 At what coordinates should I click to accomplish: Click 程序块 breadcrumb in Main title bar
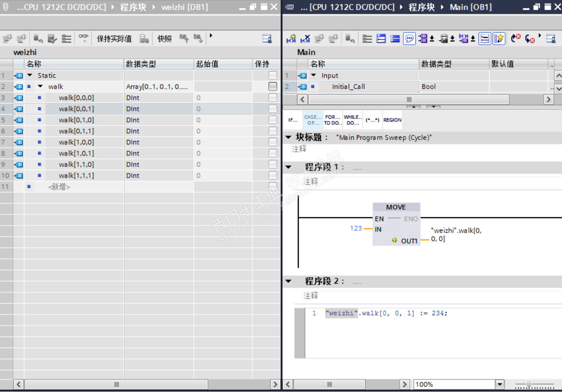tap(422, 7)
